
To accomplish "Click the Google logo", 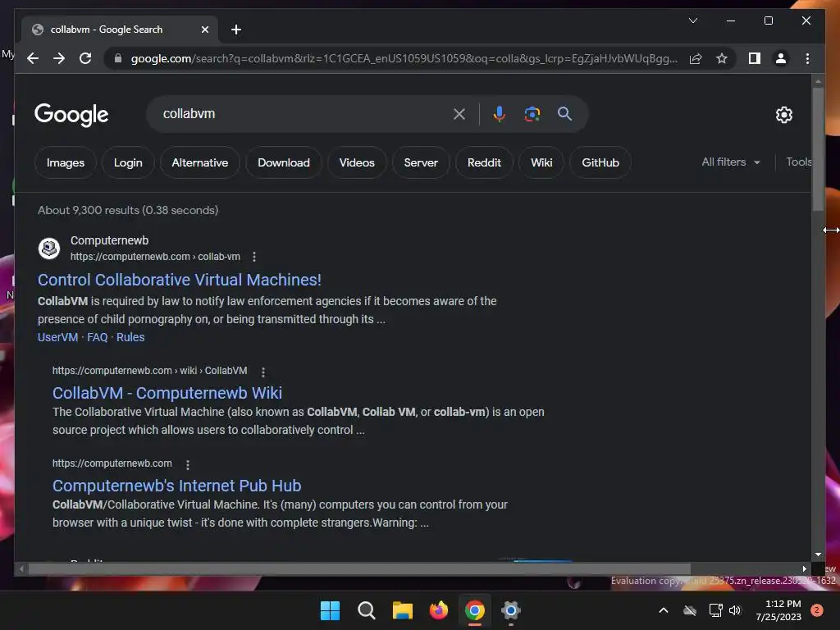I will [71, 114].
